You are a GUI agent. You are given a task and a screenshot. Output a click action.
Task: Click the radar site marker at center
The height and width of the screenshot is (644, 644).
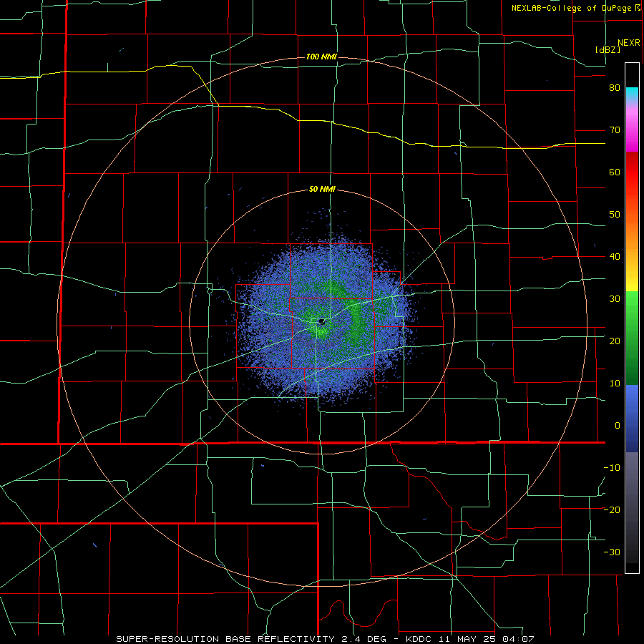point(322,321)
